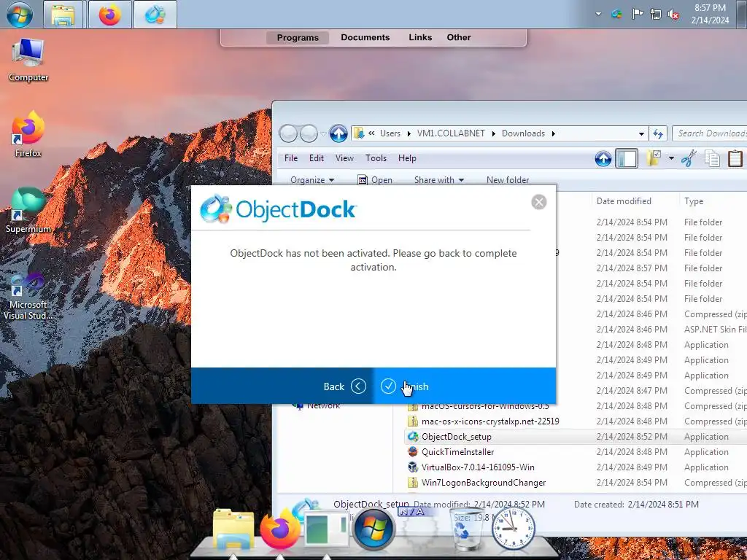Viewport: 747px width, 560px height.
Task: Select the Computer desktop icon
Action: (x=28, y=60)
